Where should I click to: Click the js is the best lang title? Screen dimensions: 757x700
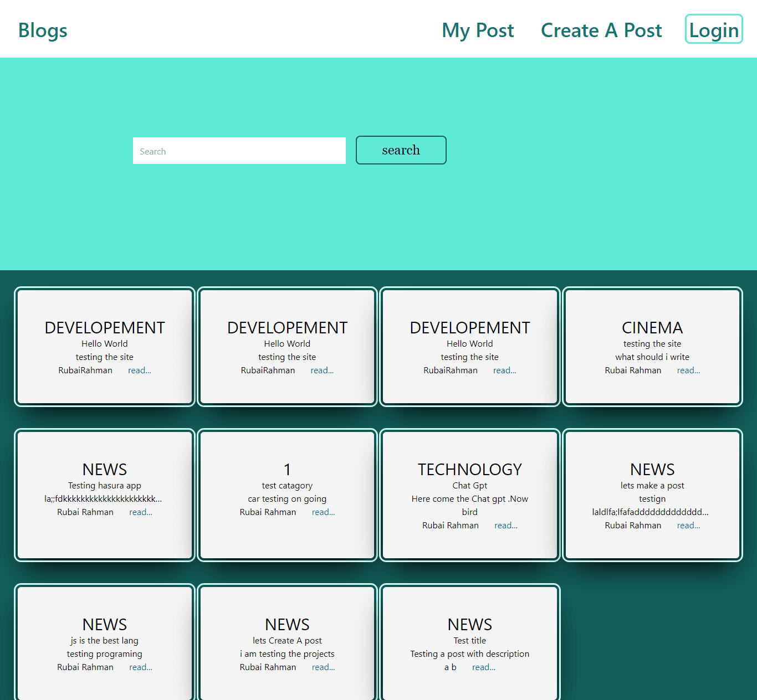point(105,641)
